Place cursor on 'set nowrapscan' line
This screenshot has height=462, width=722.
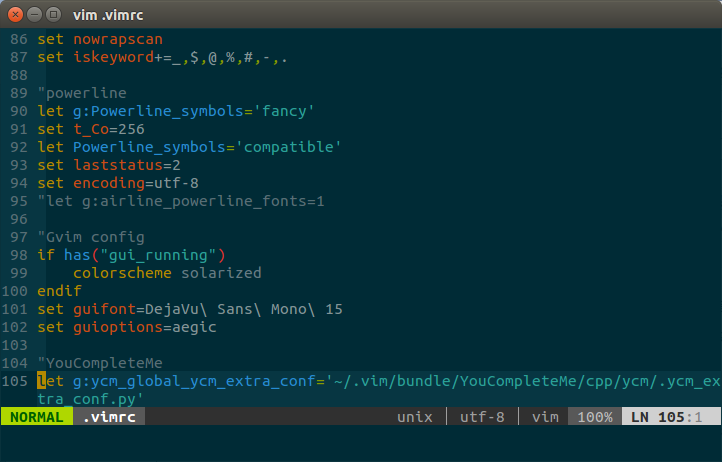tap(100, 39)
